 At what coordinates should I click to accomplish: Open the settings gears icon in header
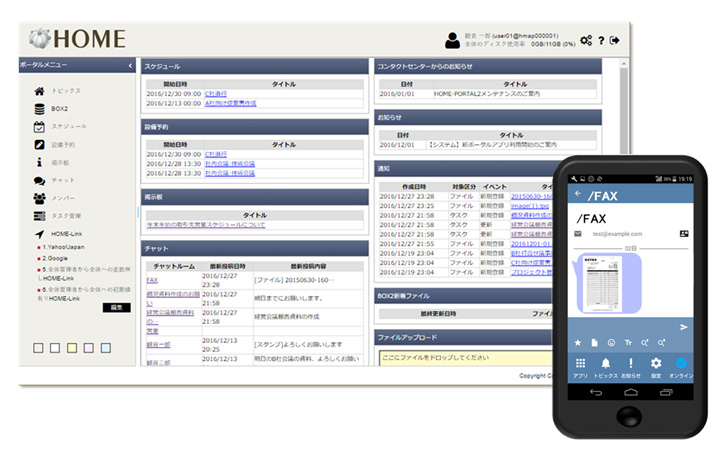click(586, 41)
